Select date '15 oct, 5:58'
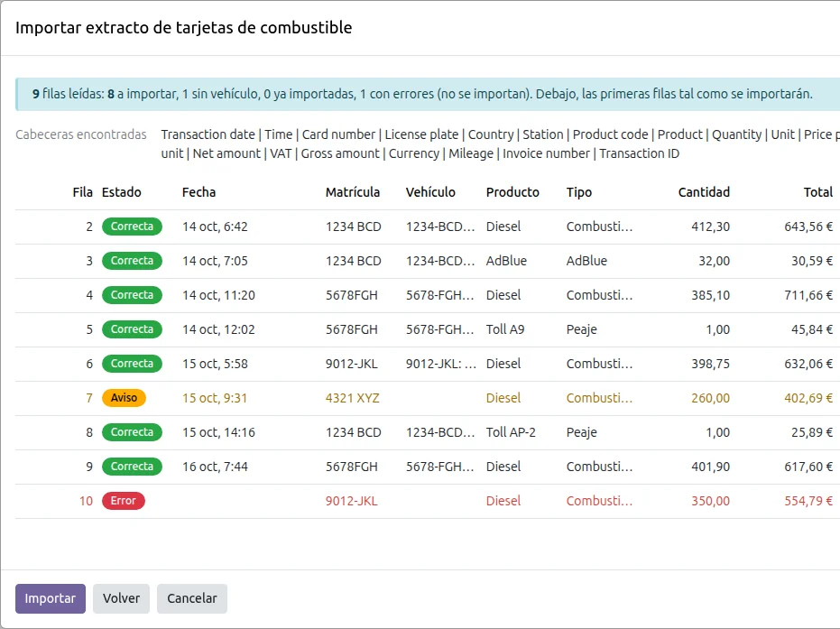This screenshot has width=840, height=629. pyautogui.click(x=215, y=364)
